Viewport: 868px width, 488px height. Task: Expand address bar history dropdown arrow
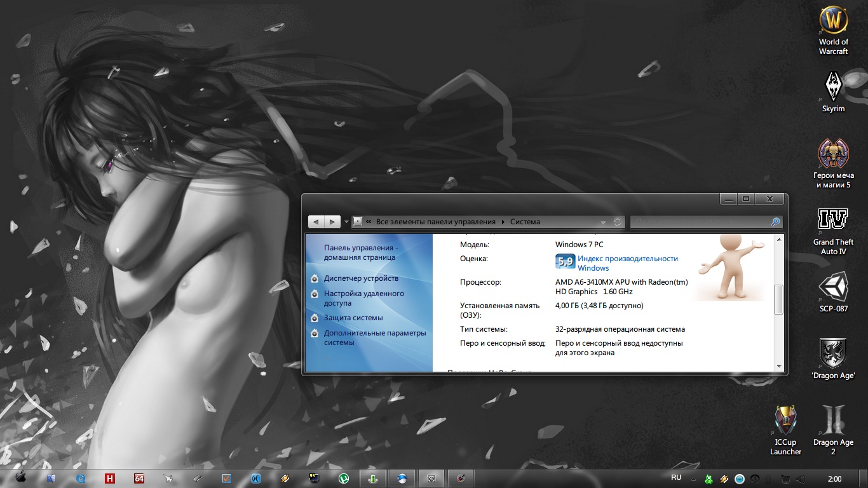pos(603,222)
